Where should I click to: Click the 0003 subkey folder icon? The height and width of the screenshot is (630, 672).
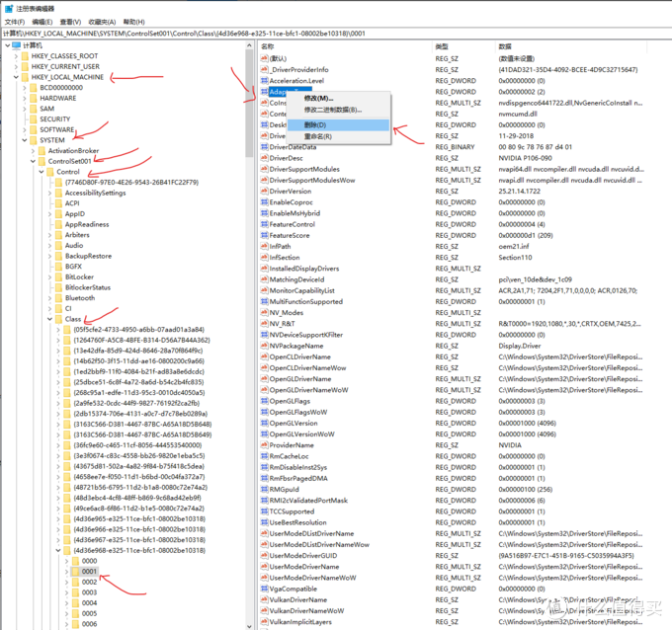pos(75,592)
